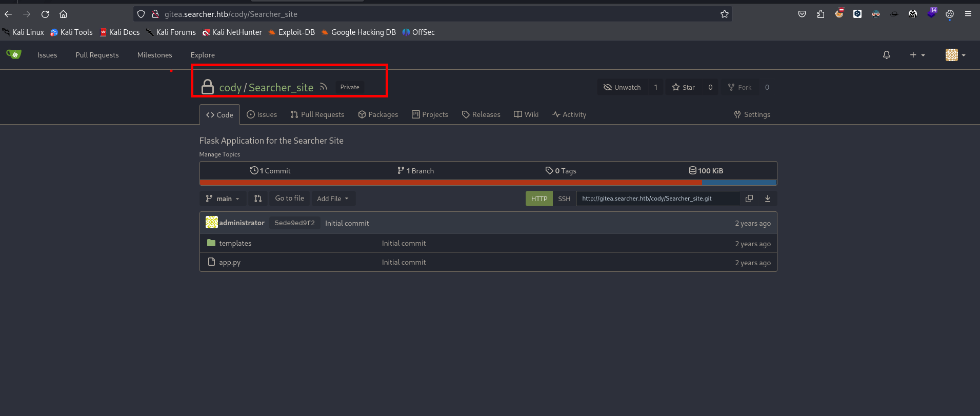
Task: Switch to the Wiki tab
Action: (x=526, y=114)
